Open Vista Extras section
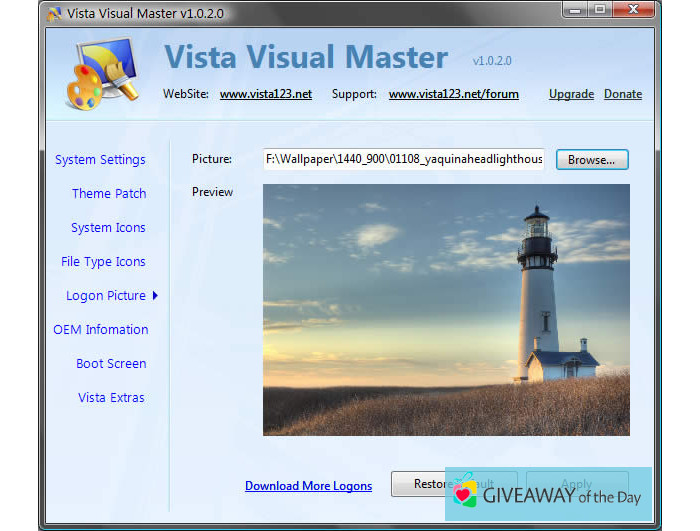 coord(111,398)
